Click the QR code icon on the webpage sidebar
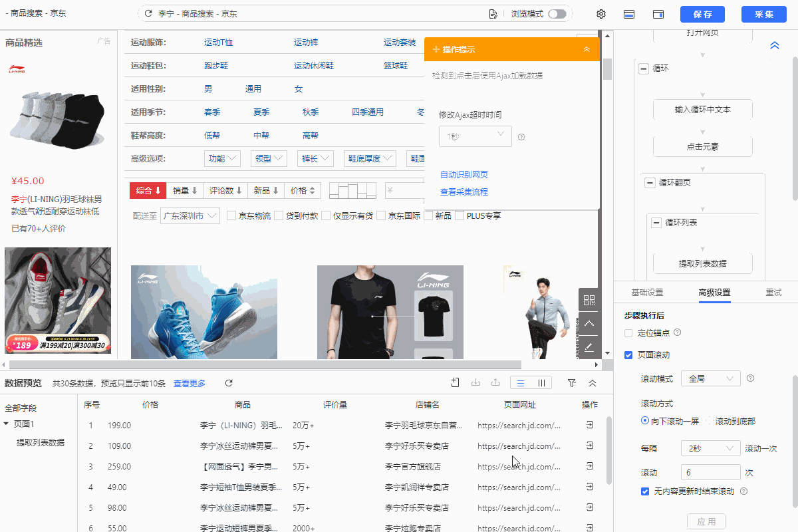The height and width of the screenshot is (532, 798). click(x=589, y=299)
